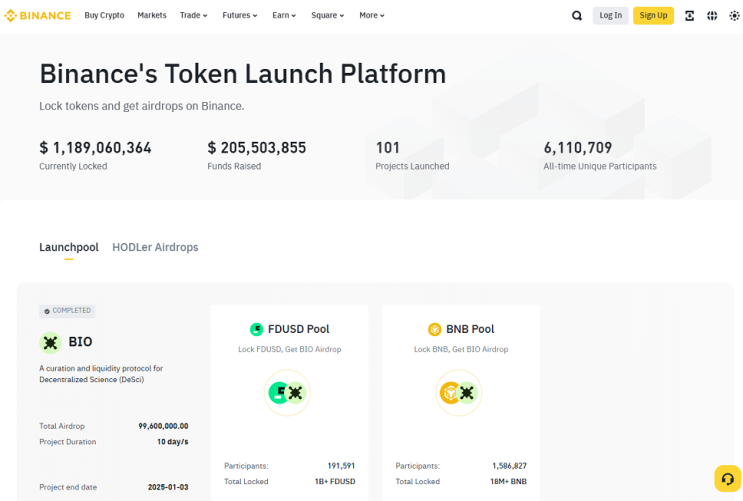Expand the Futures dropdown menu
The image size is (743, 501).
(x=240, y=15)
